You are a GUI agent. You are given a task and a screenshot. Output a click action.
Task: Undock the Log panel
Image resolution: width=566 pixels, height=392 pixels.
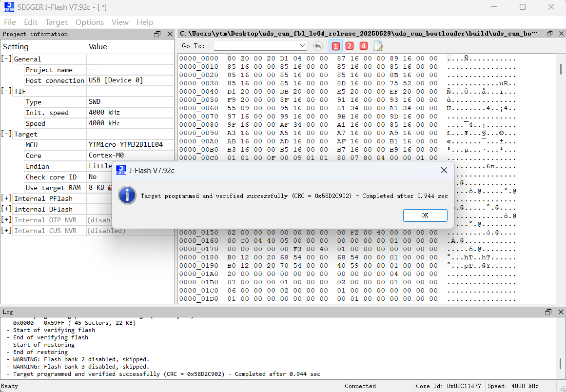click(x=548, y=312)
